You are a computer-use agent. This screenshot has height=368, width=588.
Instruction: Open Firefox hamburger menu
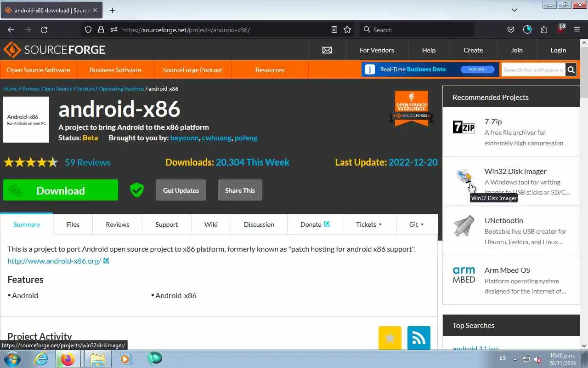pyautogui.click(x=577, y=30)
